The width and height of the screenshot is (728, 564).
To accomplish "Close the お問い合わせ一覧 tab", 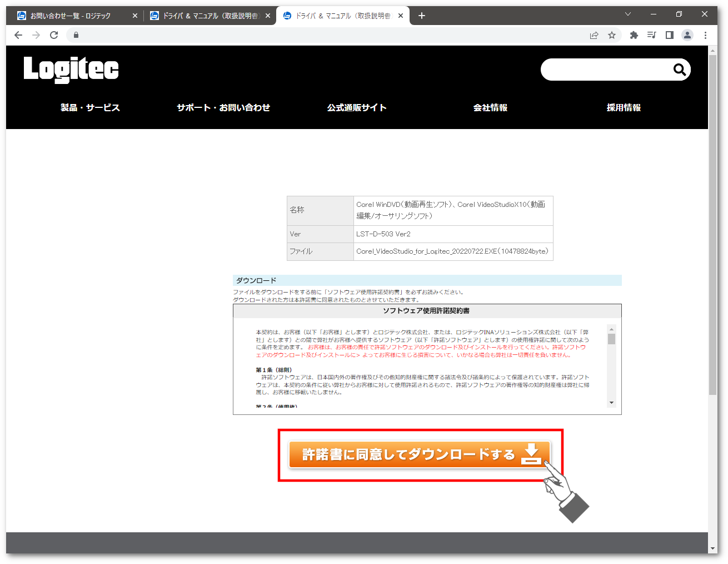I will [135, 16].
